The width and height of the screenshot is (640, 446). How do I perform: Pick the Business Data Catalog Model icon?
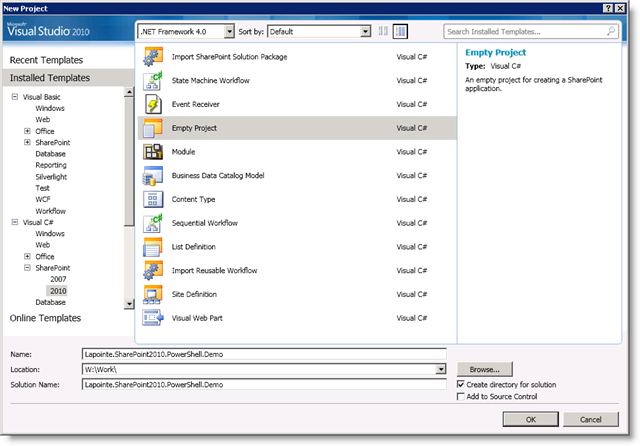[x=153, y=175]
